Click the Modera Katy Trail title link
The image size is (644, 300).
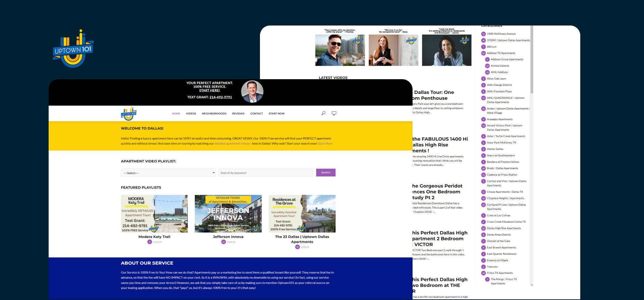154,237
